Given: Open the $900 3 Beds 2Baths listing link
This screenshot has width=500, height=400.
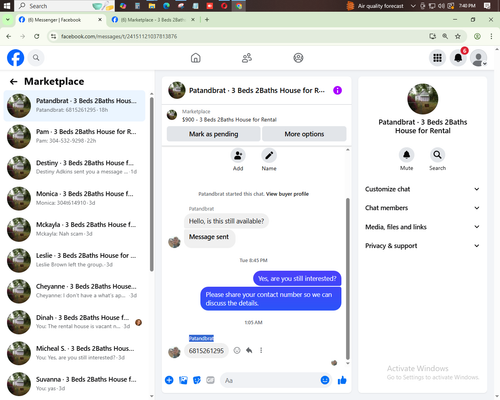Looking at the screenshot, I should click(229, 120).
